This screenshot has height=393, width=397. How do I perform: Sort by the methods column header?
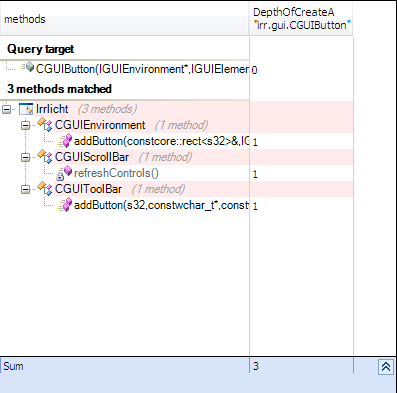pyautogui.click(x=124, y=19)
